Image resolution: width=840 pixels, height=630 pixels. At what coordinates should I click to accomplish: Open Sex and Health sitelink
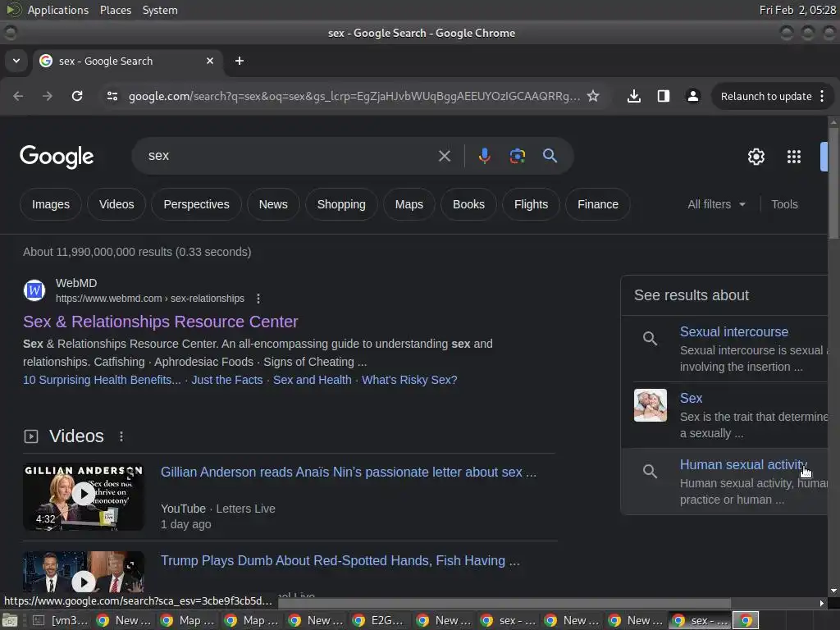point(313,380)
